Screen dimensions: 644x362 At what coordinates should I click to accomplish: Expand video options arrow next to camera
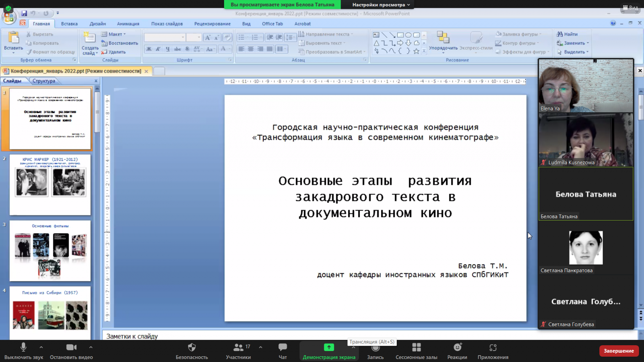click(x=91, y=347)
